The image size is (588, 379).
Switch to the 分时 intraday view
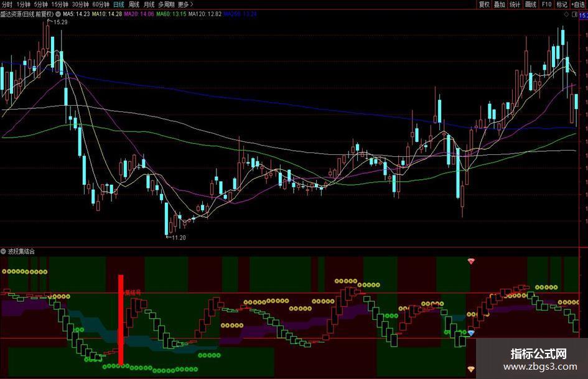click(7, 4)
